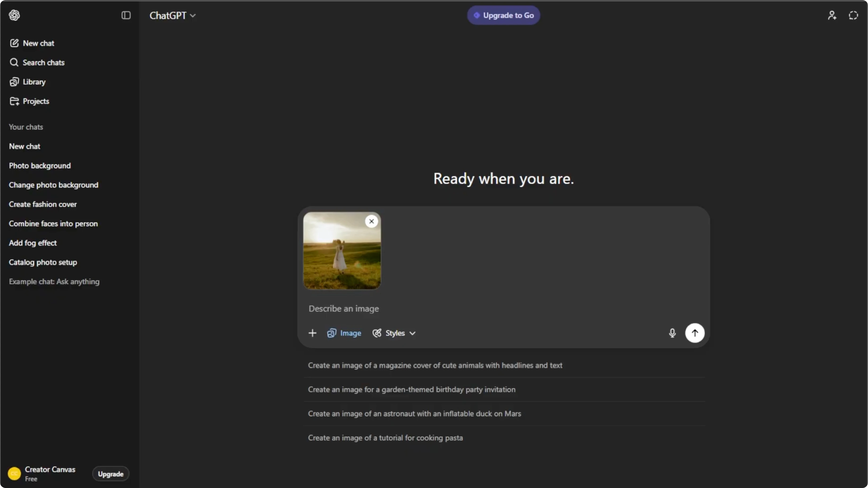Click the plus attach icon
Screen dimensions: 868x488
(x=312, y=333)
